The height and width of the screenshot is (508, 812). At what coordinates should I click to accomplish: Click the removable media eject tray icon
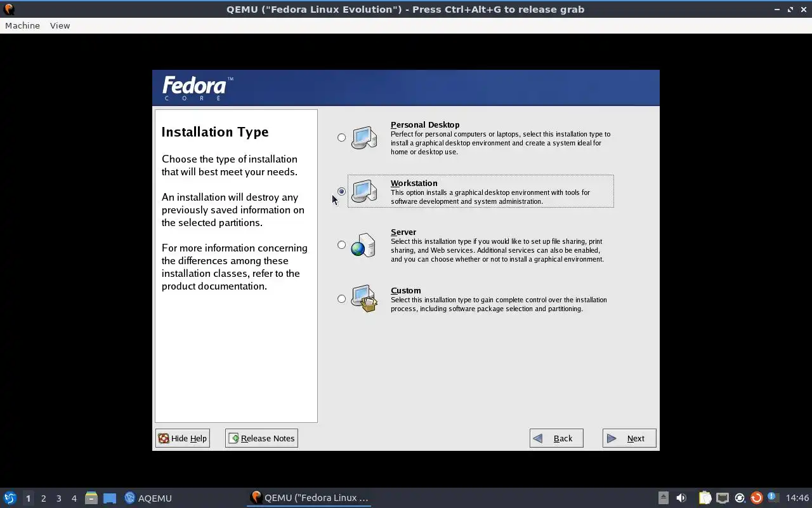(663, 498)
